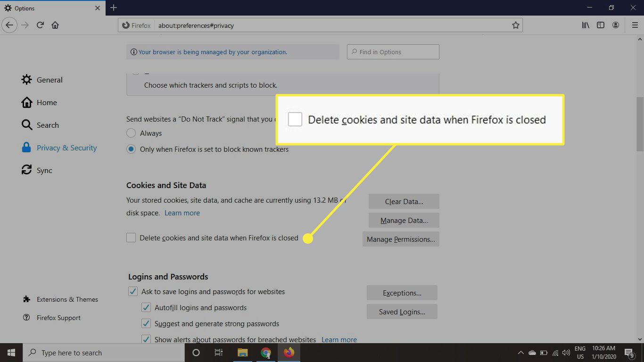Toggle Autofill logins and passwords checkbox

click(x=146, y=308)
